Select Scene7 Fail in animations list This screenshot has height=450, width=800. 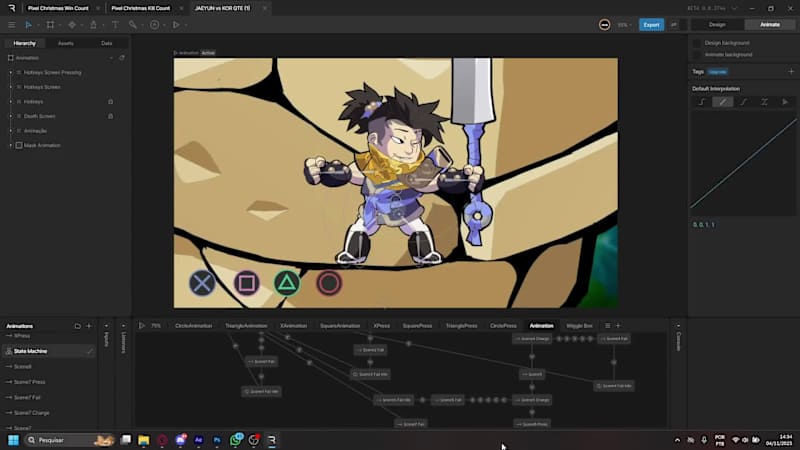coord(29,397)
